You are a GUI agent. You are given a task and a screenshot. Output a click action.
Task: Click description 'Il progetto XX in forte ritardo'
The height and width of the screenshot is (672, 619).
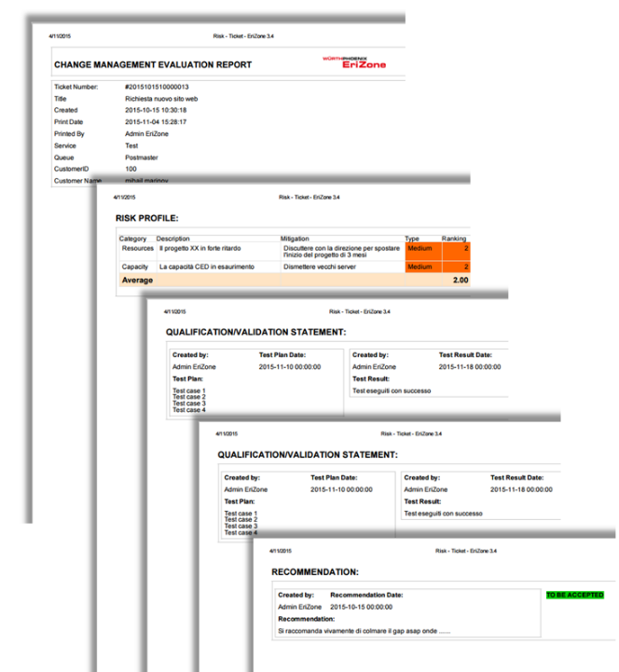coord(200,249)
